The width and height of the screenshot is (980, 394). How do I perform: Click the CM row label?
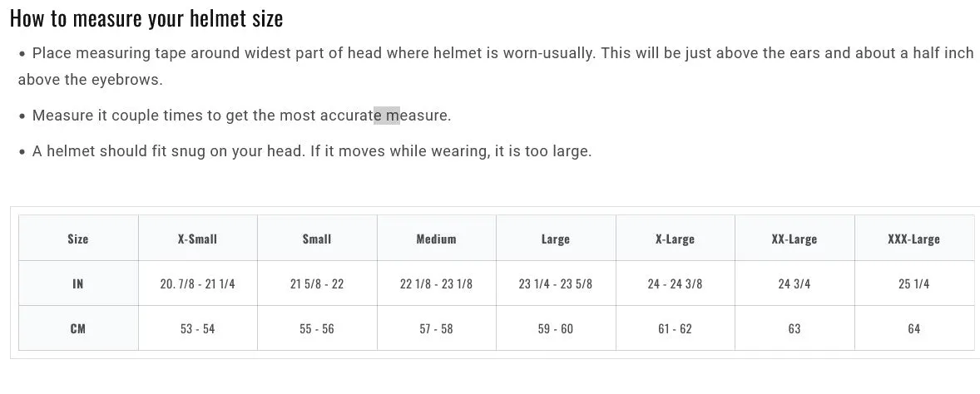pos(78,328)
